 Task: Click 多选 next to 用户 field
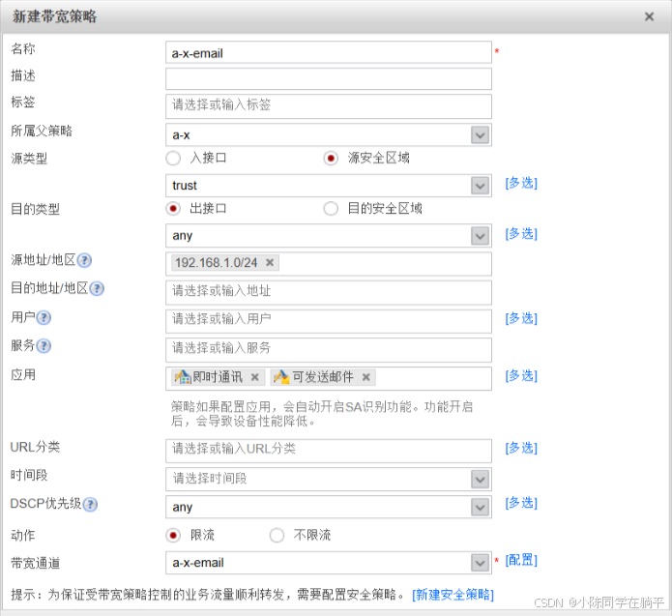pyautogui.click(x=521, y=318)
